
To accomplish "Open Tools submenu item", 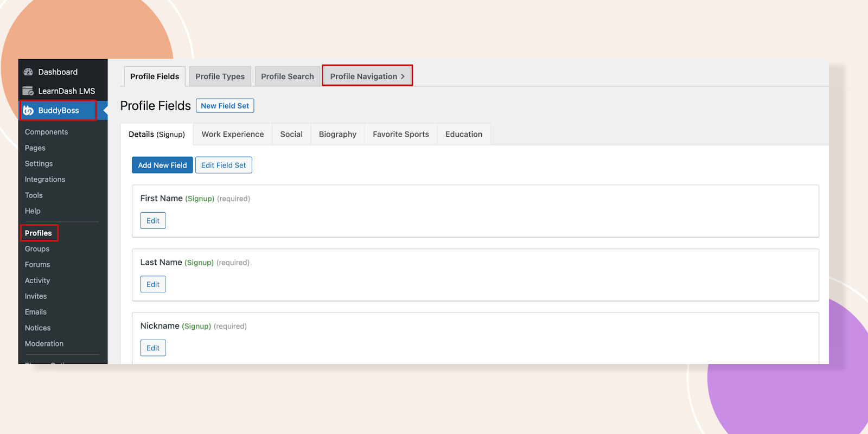I will pos(34,195).
